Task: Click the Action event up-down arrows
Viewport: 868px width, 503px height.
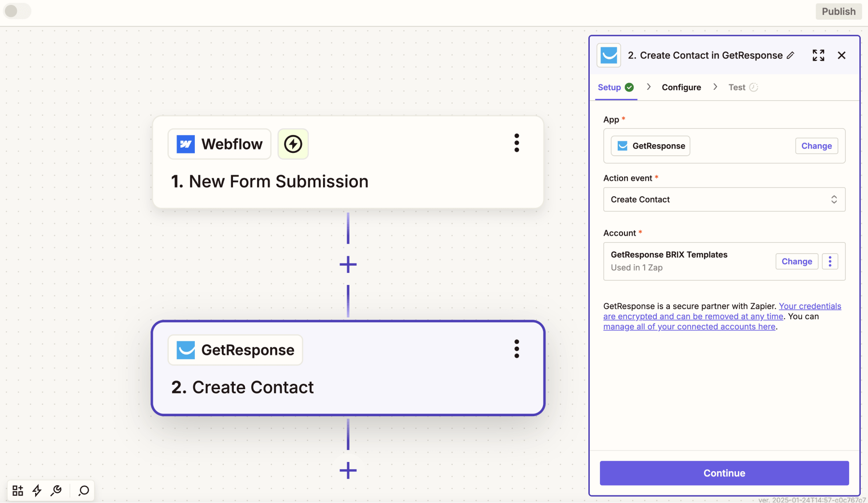Action: tap(834, 200)
